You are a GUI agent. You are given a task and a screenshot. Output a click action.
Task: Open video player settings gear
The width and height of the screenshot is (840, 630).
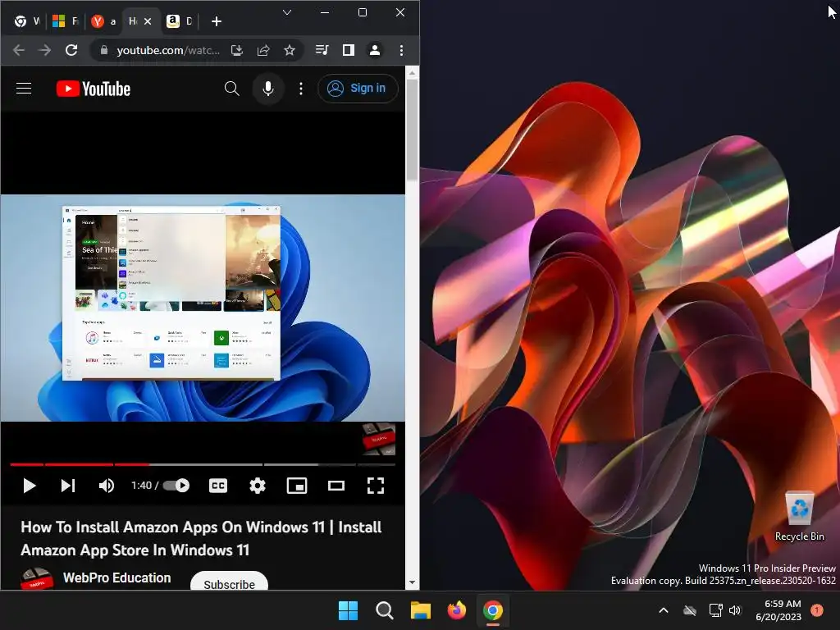click(x=258, y=486)
